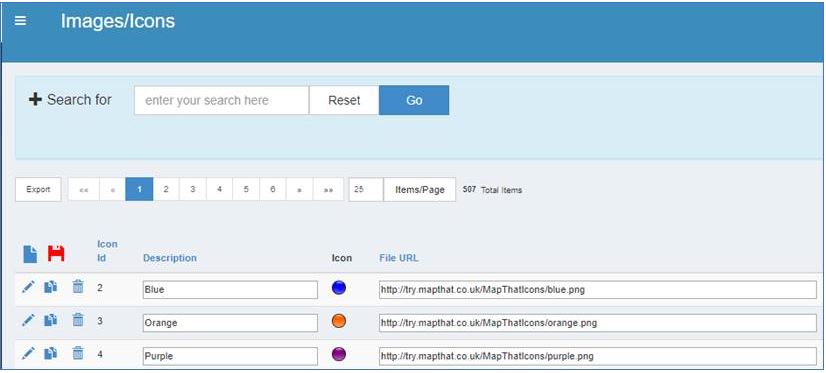Image resolution: width=826 pixels, height=373 pixels.
Task: Apply the Items/Page button
Action: (419, 189)
